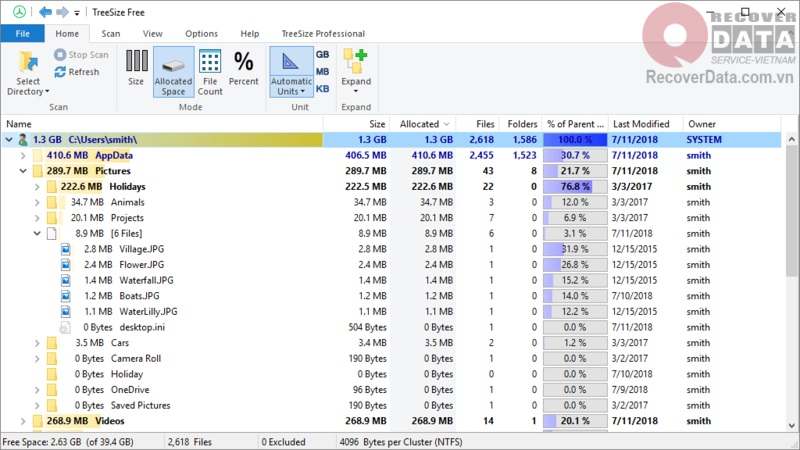Expand the Projects folder
This screenshot has width=800, height=450.
click(x=37, y=218)
